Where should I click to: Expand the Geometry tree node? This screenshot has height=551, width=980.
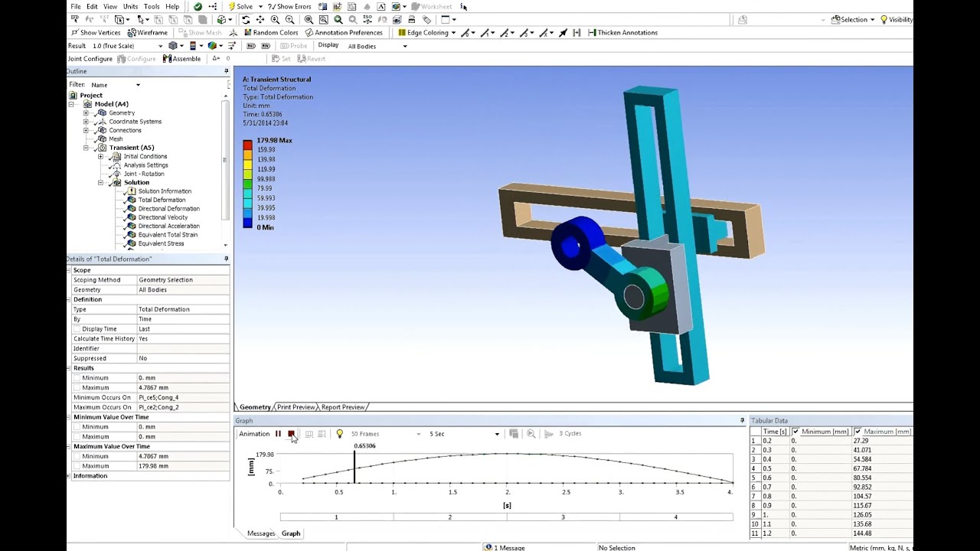click(x=87, y=113)
